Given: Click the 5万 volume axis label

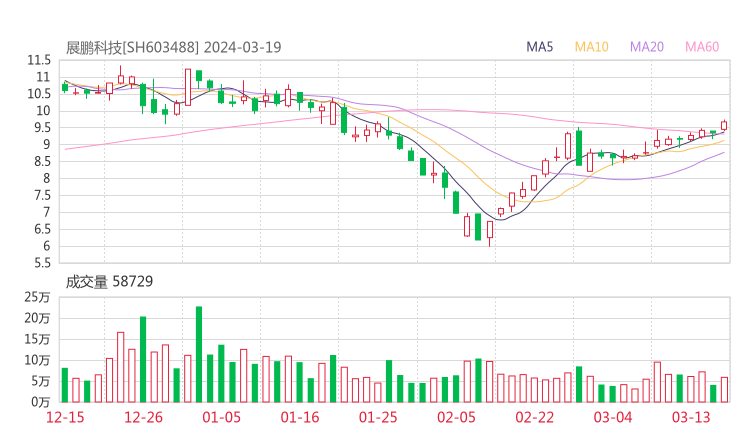Looking at the screenshot, I should pos(41,381).
